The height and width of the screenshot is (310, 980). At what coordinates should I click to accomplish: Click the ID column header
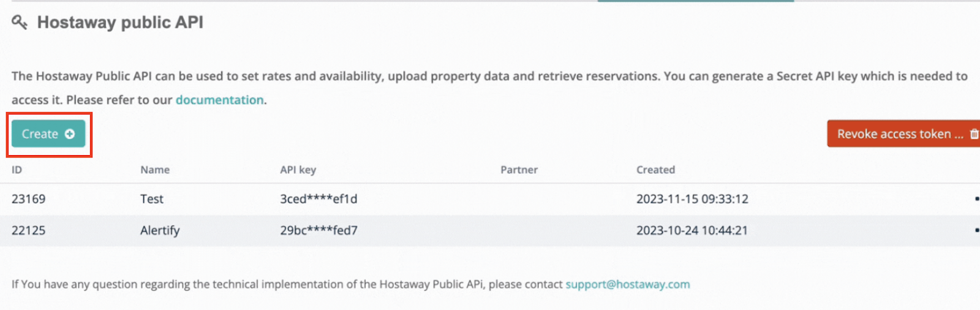pyautogui.click(x=17, y=170)
